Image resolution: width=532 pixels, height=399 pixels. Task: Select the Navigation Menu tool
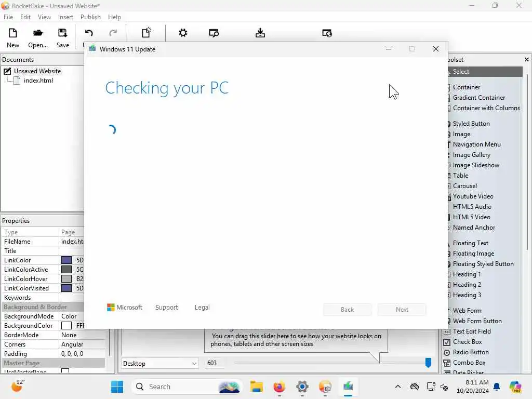click(x=476, y=144)
